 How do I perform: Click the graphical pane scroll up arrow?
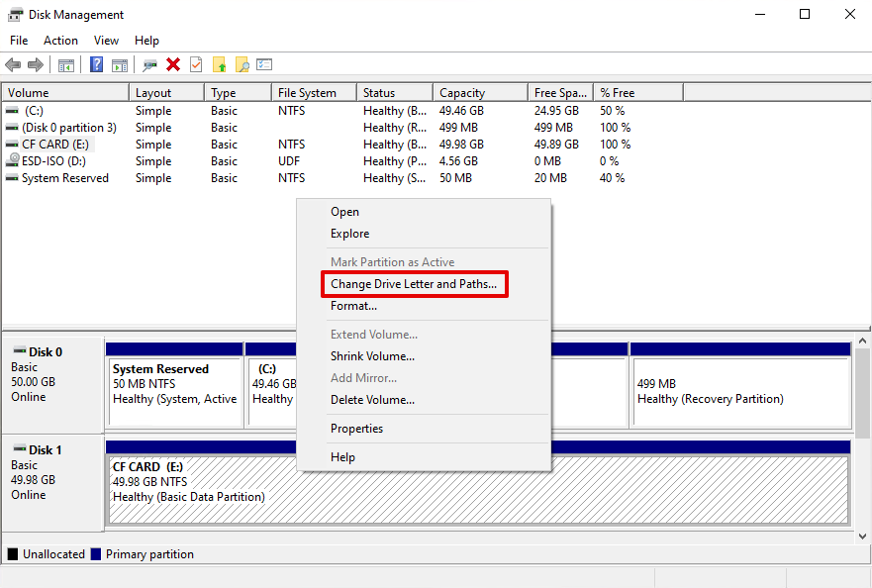[862, 341]
